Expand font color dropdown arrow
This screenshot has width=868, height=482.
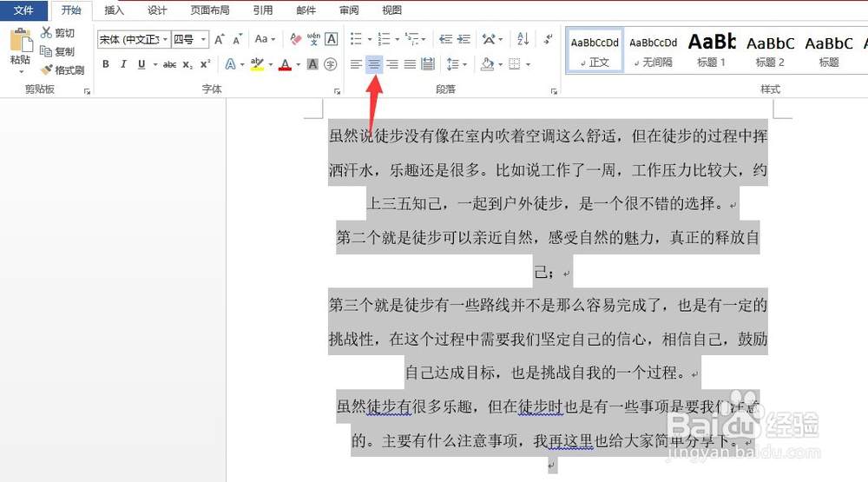click(x=299, y=65)
